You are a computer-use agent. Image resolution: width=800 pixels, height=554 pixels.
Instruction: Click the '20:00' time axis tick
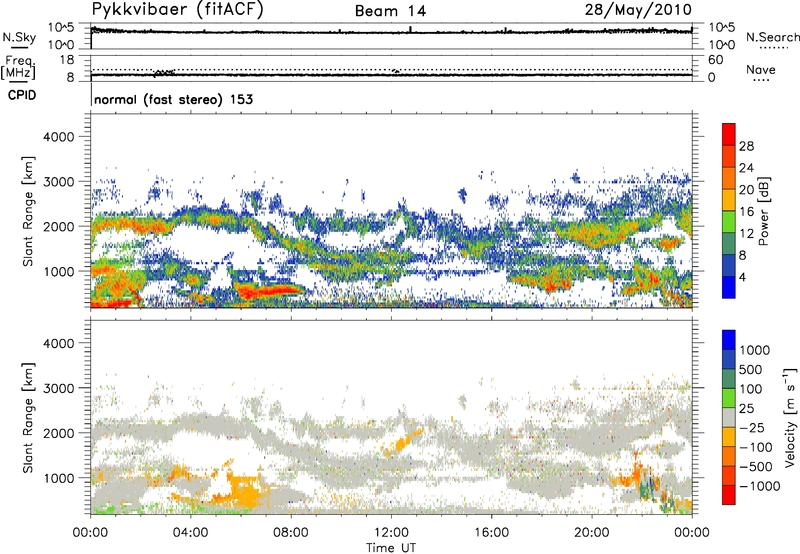591,533
